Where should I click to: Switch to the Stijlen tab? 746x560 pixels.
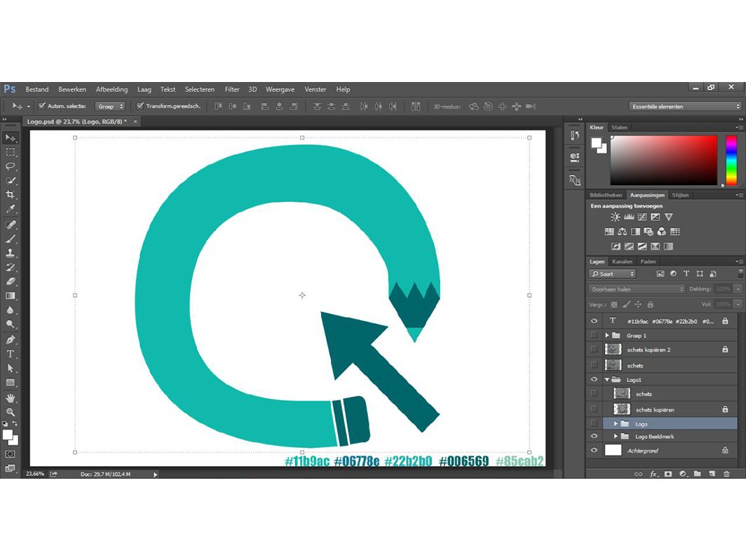680,195
